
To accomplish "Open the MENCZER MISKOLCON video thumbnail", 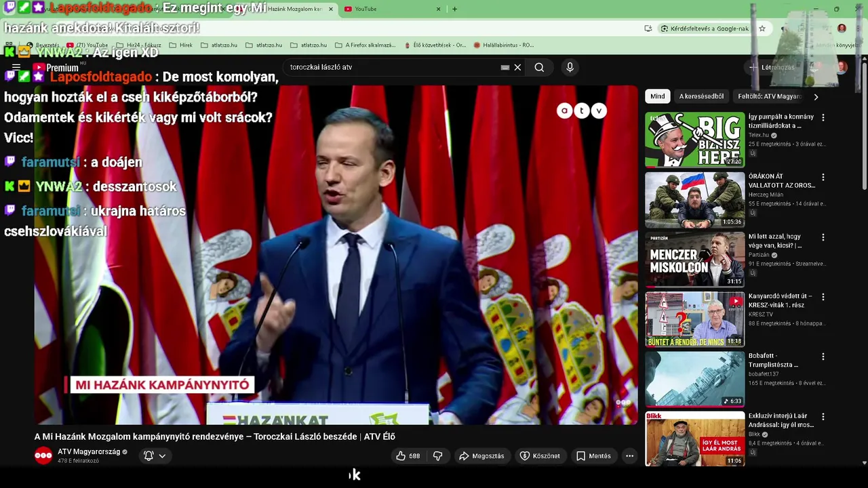I will (x=694, y=259).
